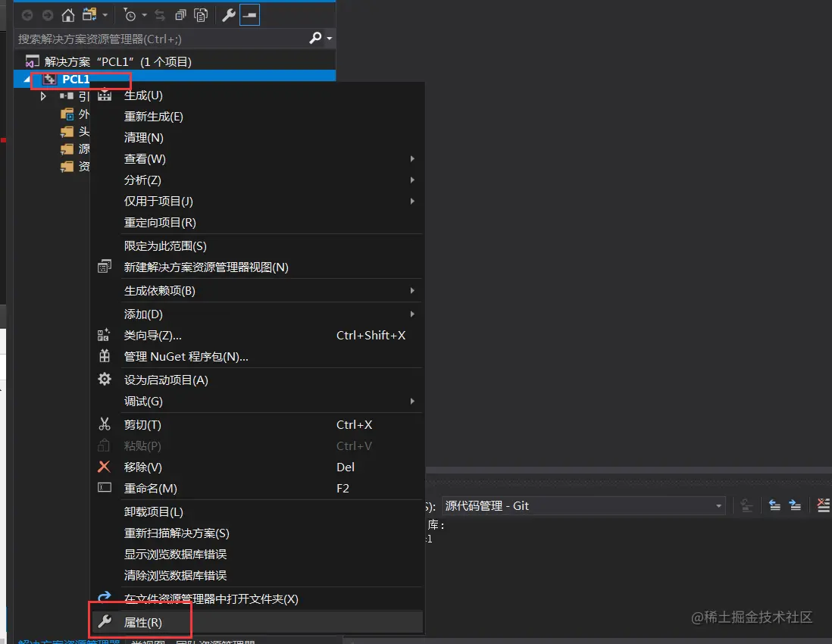Click the next message icon in Output panel
This screenshot has width=832, height=644.
coord(795,505)
